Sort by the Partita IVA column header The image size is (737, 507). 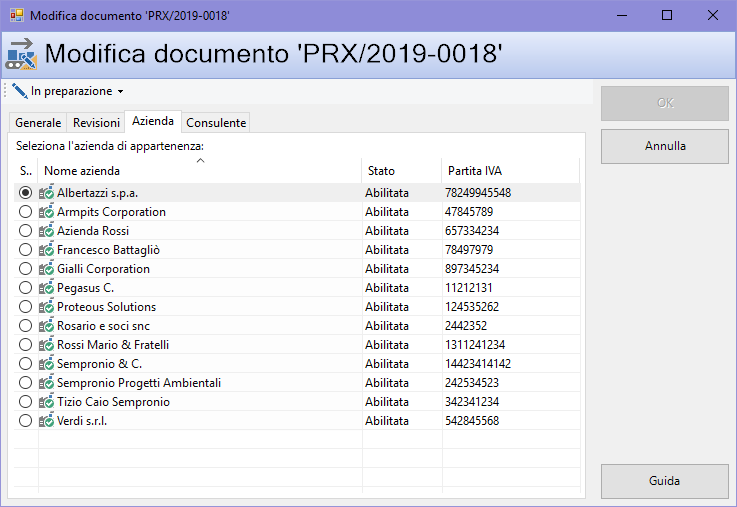click(510, 171)
